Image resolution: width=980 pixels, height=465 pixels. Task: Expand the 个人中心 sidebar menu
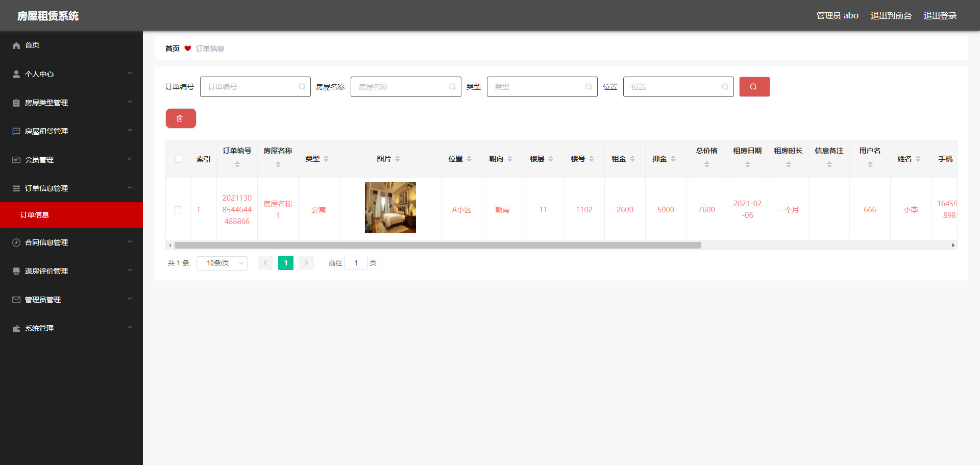71,74
